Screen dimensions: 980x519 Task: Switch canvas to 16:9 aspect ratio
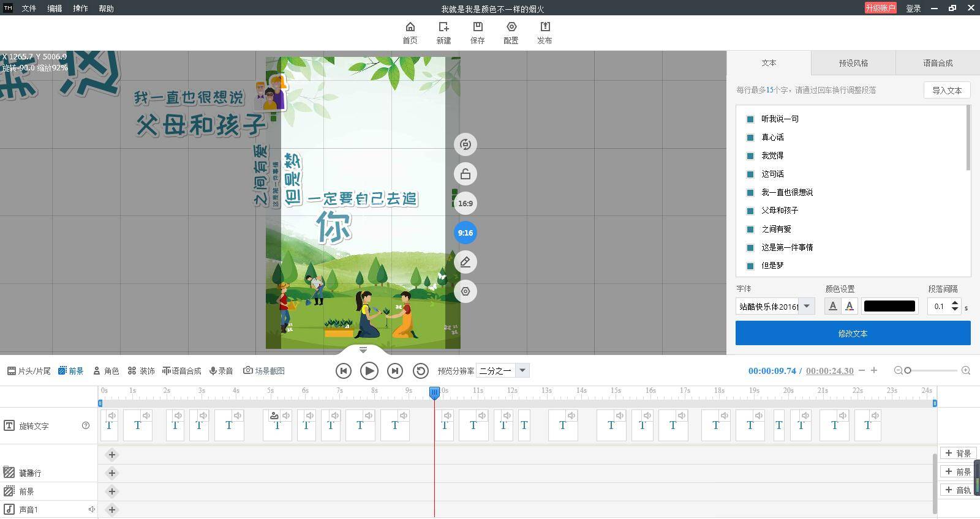pyautogui.click(x=466, y=203)
